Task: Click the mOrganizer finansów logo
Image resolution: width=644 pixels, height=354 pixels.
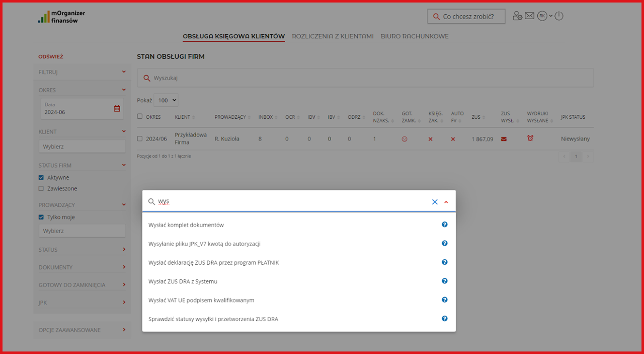Action: tap(61, 17)
